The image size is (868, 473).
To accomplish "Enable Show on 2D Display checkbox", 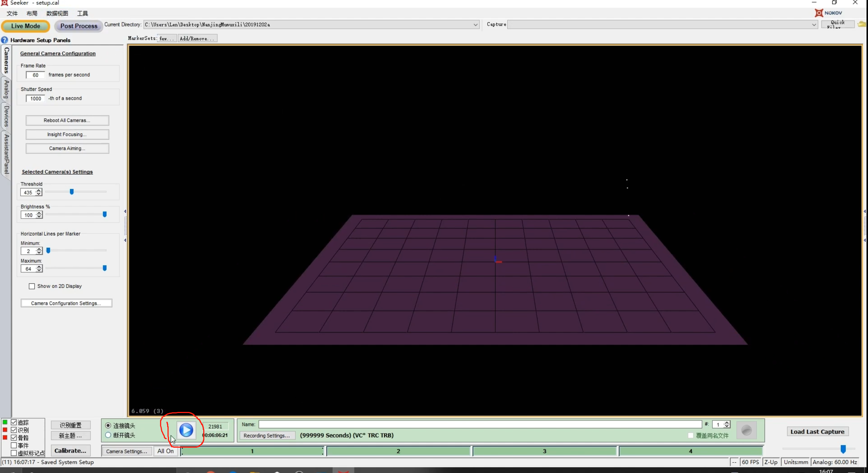I will (x=32, y=286).
